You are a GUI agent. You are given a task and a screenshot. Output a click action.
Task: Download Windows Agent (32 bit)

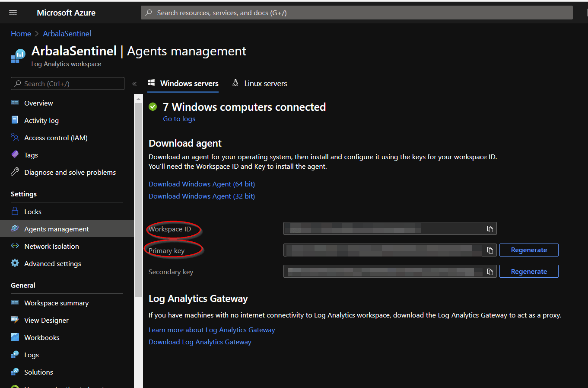pyautogui.click(x=202, y=196)
